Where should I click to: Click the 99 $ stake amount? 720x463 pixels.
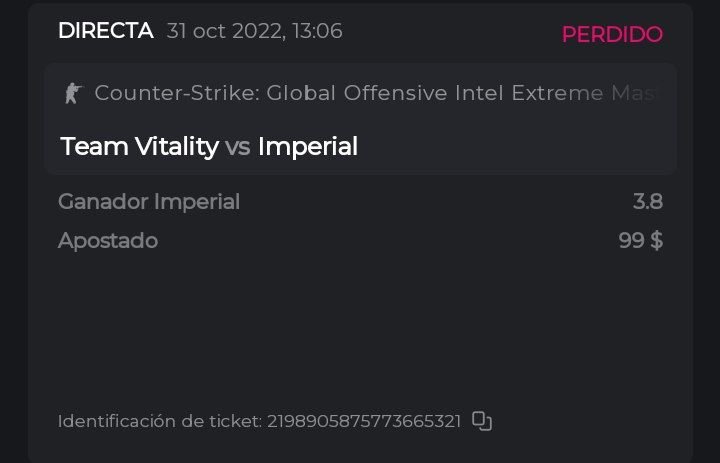[640, 241]
